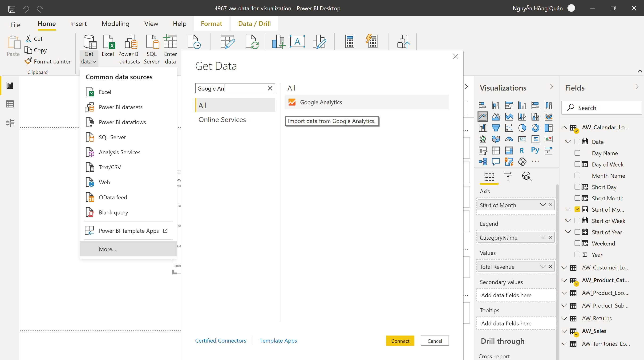Viewport: 644px width, 360px height.
Task: Click More... in data sources list
Action: click(128, 249)
